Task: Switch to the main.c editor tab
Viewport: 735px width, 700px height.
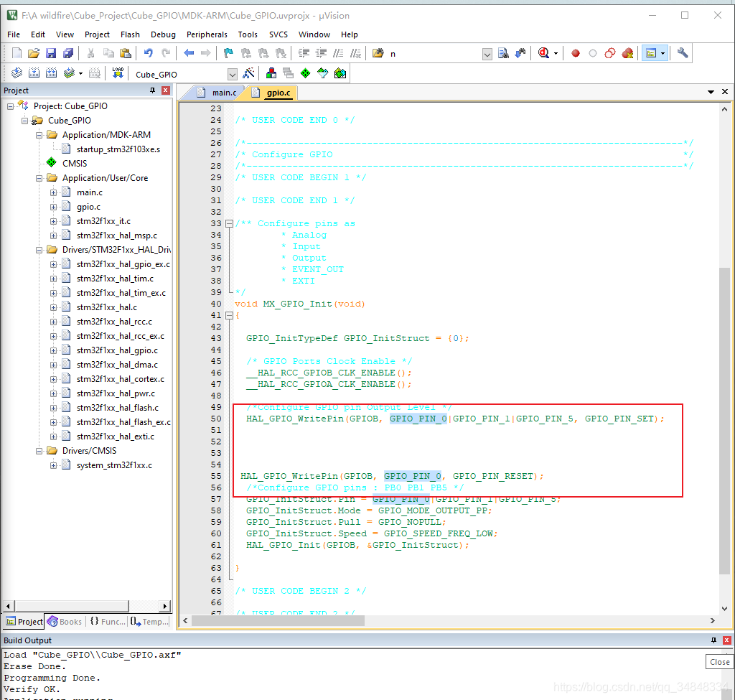Action: coord(218,93)
